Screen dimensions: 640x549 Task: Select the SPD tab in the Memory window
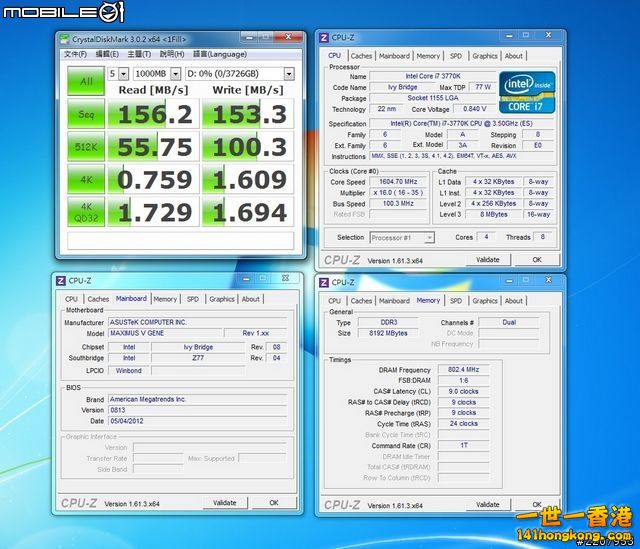pos(456,300)
